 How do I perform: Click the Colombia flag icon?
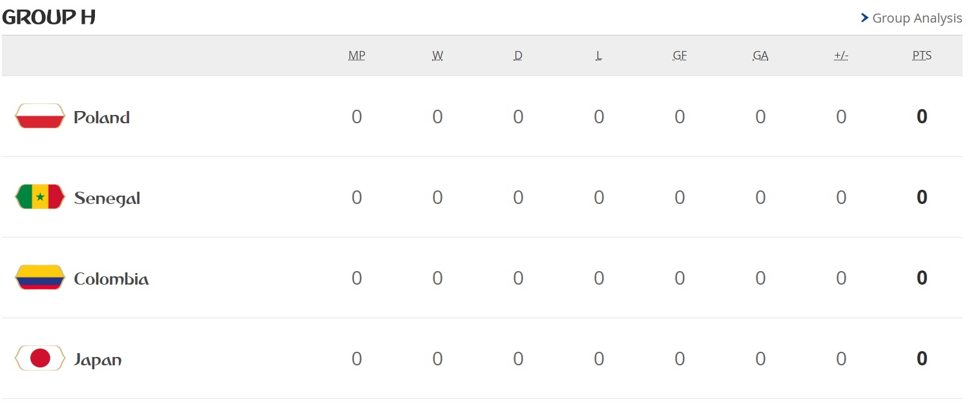[40, 278]
